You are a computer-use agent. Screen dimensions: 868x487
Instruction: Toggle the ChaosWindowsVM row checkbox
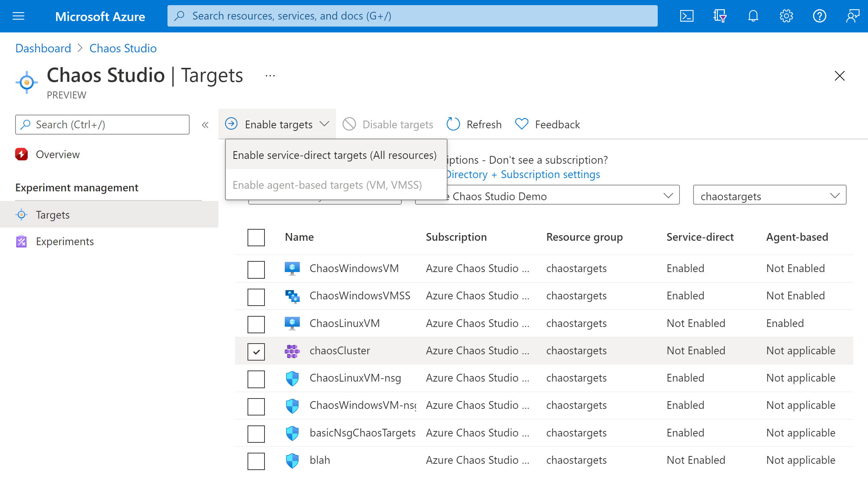pos(256,269)
